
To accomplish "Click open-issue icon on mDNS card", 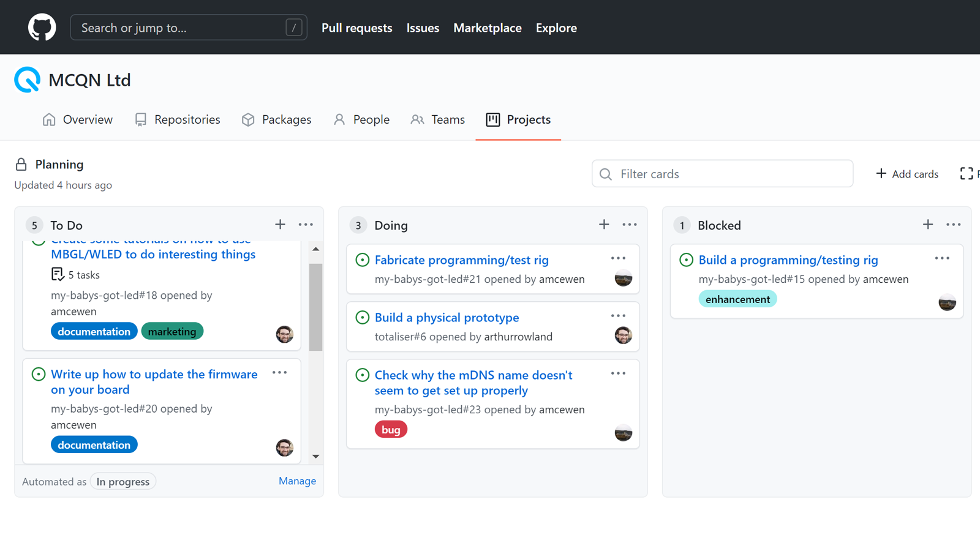I will [363, 375].
